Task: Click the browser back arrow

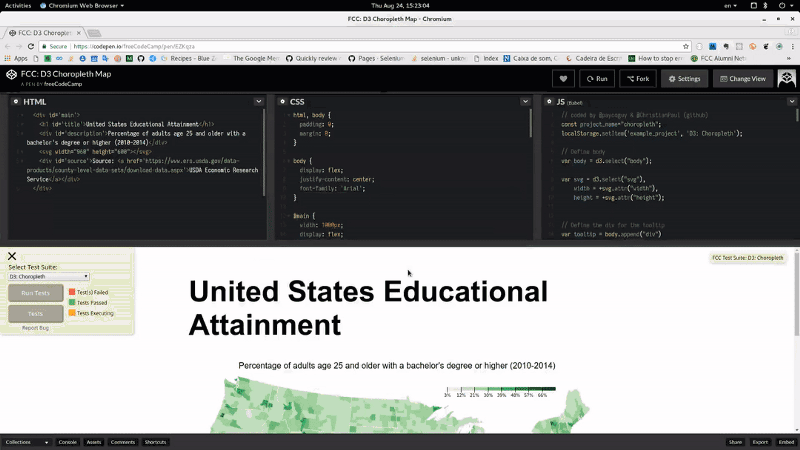Action: point(9,46)
